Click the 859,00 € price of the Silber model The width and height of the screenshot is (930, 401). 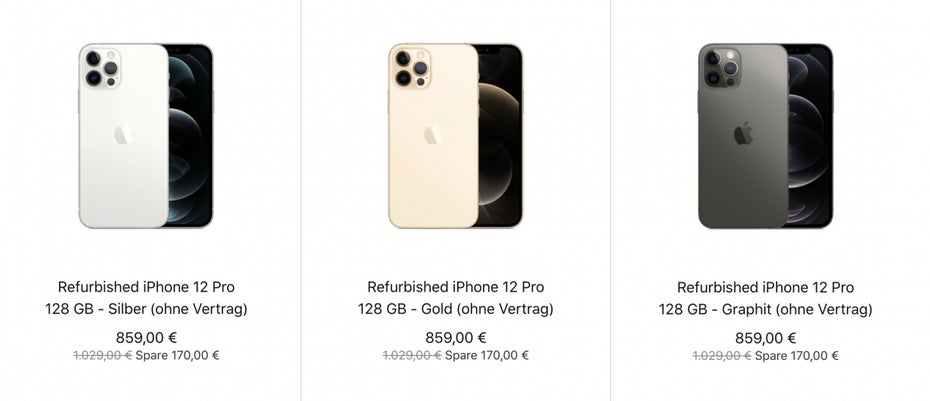[x=146, y=337]
